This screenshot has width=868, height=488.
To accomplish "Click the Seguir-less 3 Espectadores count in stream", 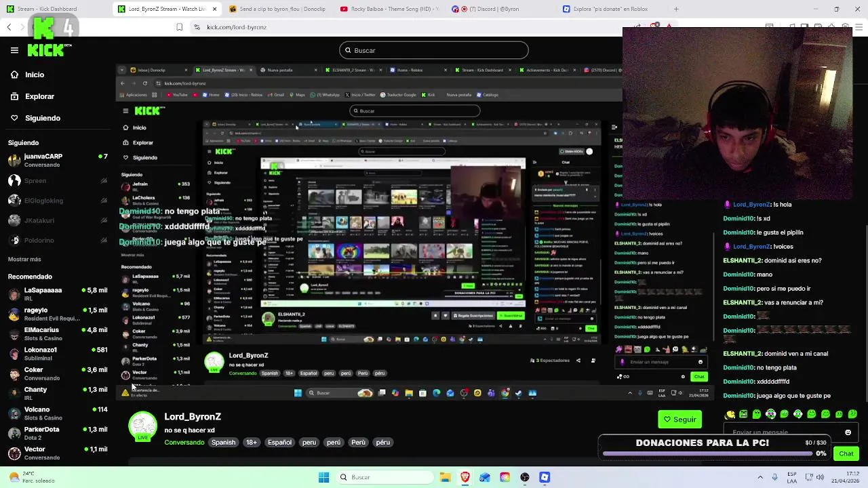I will [549, 361].
